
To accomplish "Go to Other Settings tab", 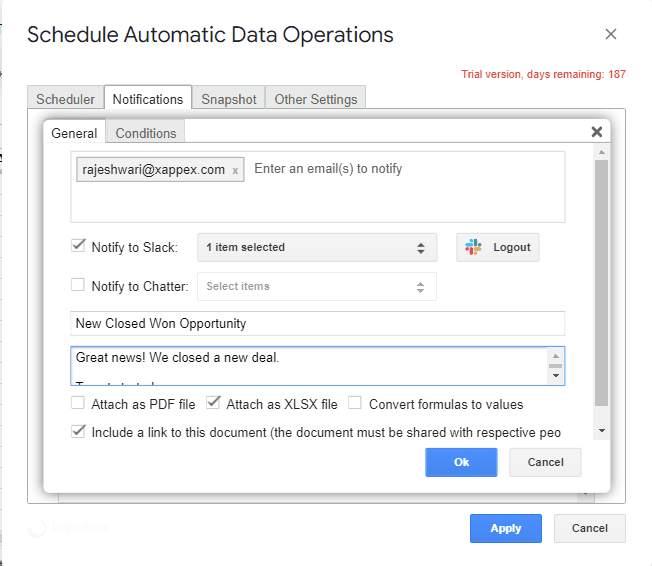I will tap(316, 99).
